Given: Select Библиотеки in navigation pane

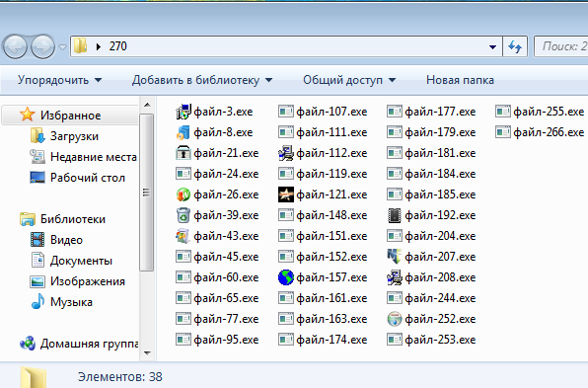Looking at the screenshot, I should (x=73, y=219).
